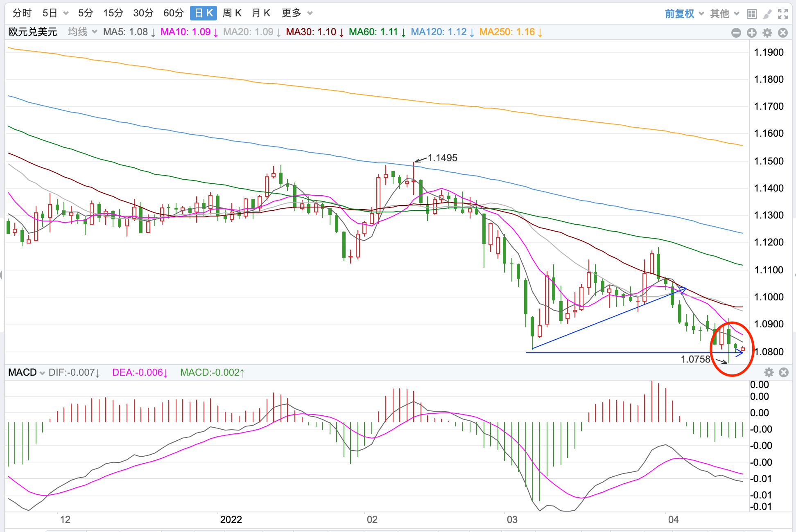The width and height of the screenshot is (796, 532).
Task: Zoom out with the minus icon
Action: tap(736, 33)
